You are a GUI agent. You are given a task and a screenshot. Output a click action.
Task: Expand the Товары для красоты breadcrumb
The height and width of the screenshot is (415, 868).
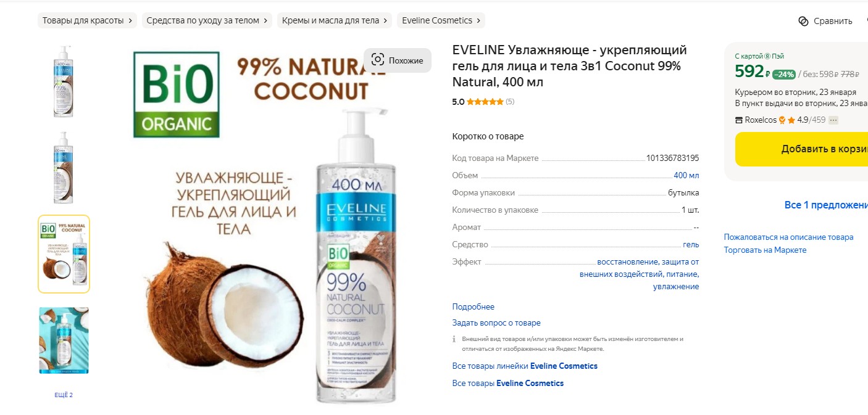pos(87,20)
